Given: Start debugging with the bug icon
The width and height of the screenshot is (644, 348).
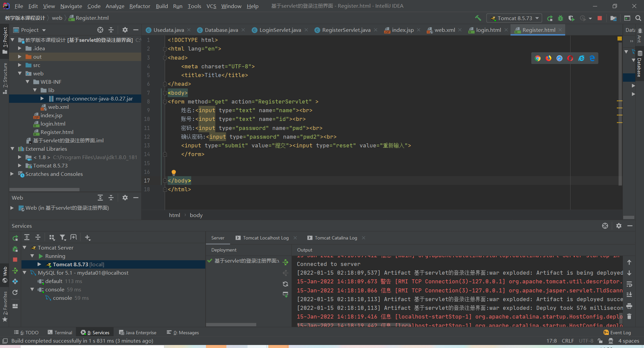Looking at the screenshot, I should point(560,18).
